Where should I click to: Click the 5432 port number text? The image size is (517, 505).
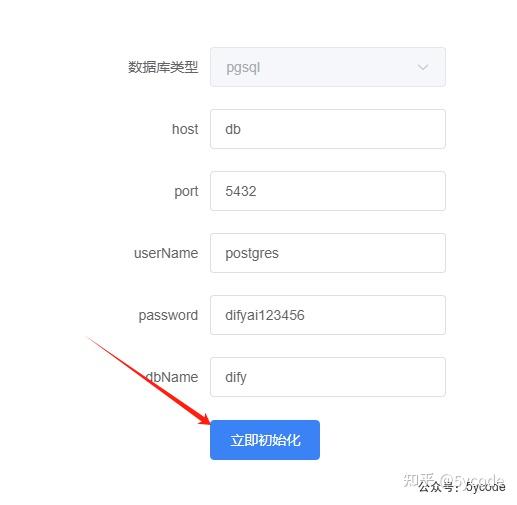[x=241, y=191]
